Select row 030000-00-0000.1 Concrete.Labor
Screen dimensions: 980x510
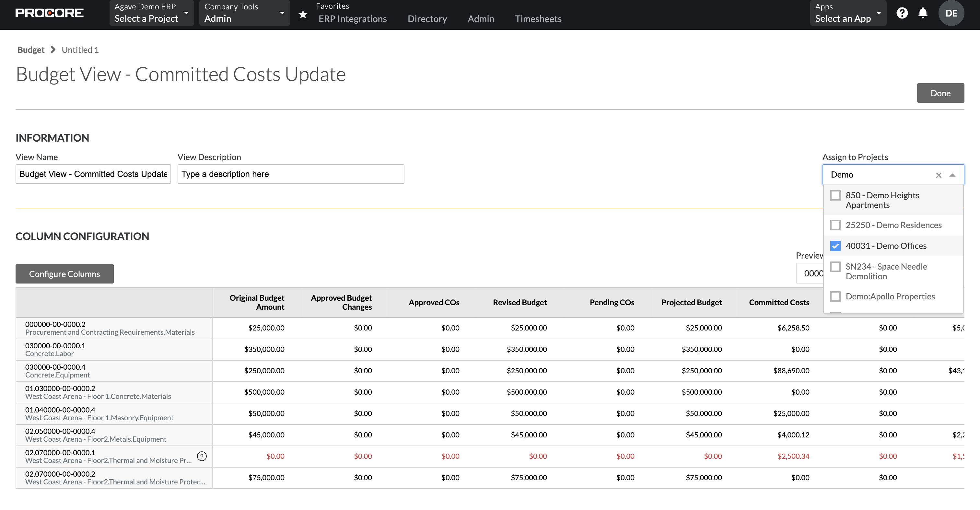(x=114, y=350)
